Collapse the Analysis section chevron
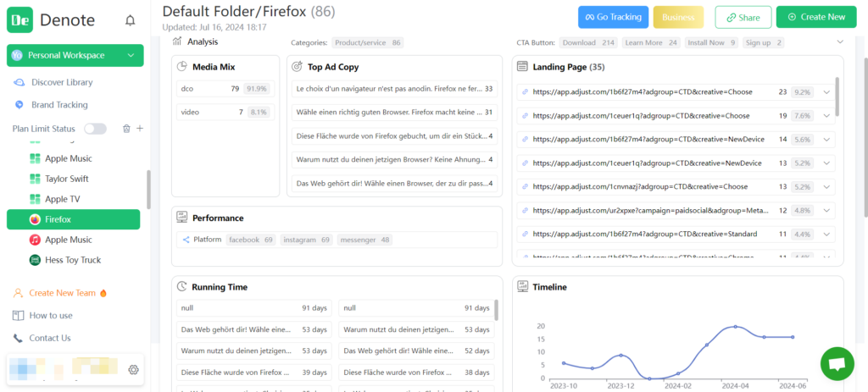The image size is (868, 392). tap(840, 42)
